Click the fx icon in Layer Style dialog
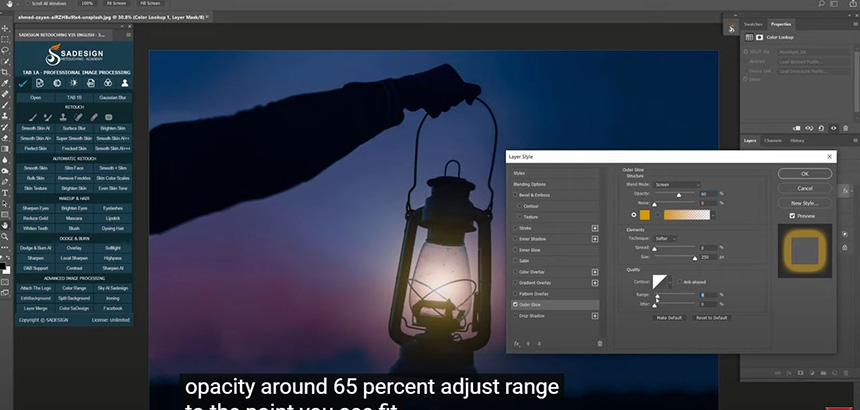 tap(517, 343)
